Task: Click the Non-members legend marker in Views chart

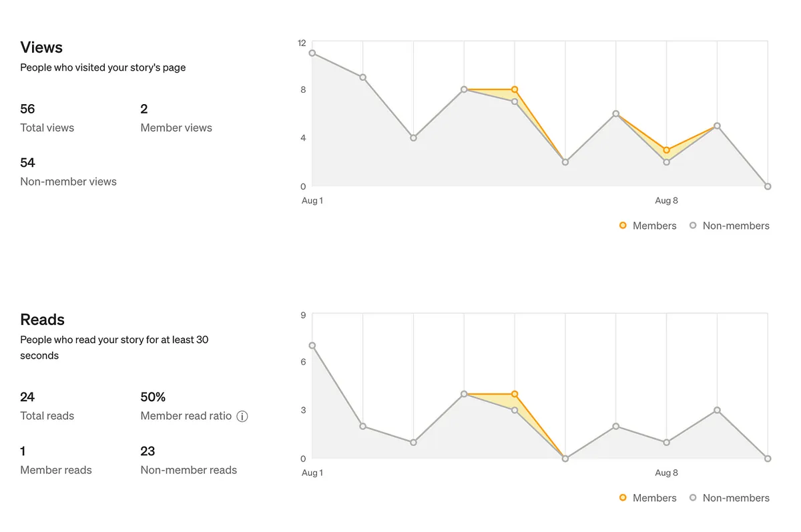Action: coord(693,226)
